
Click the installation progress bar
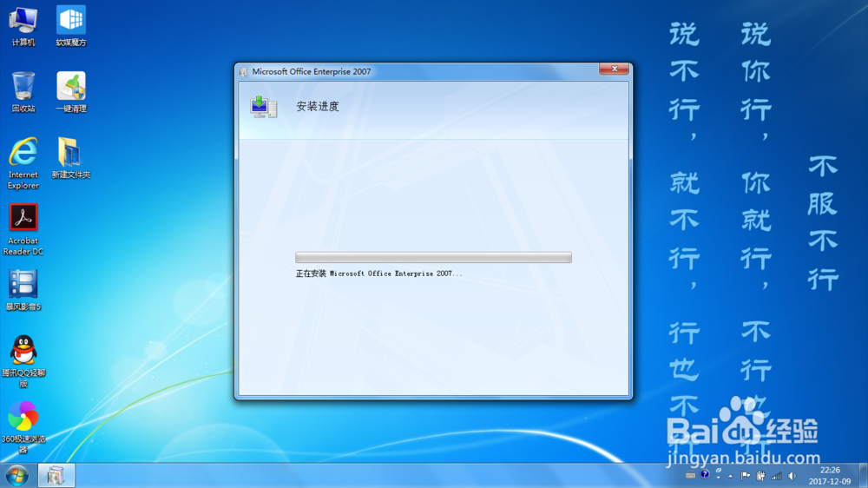coord(433,257)
